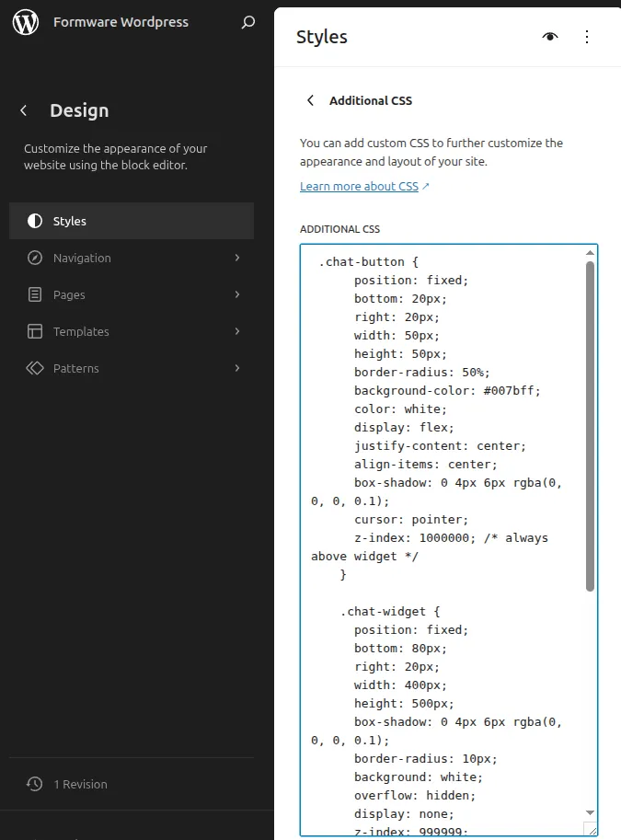Image resolution: width=621 pixels, height=840 pixels.
Task: Open site search using the magnifier icon
Action: click(x=247, y=21)
